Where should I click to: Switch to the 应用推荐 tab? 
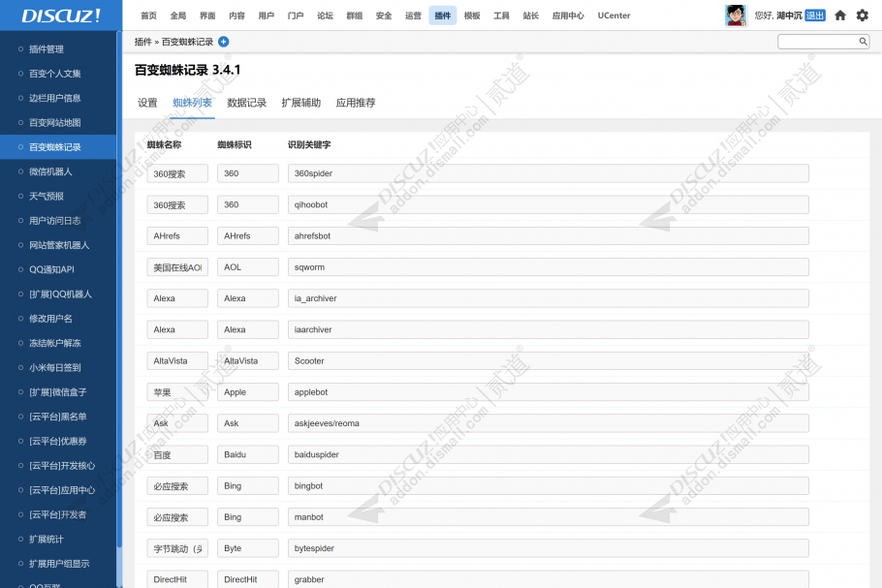pos(356,103)
